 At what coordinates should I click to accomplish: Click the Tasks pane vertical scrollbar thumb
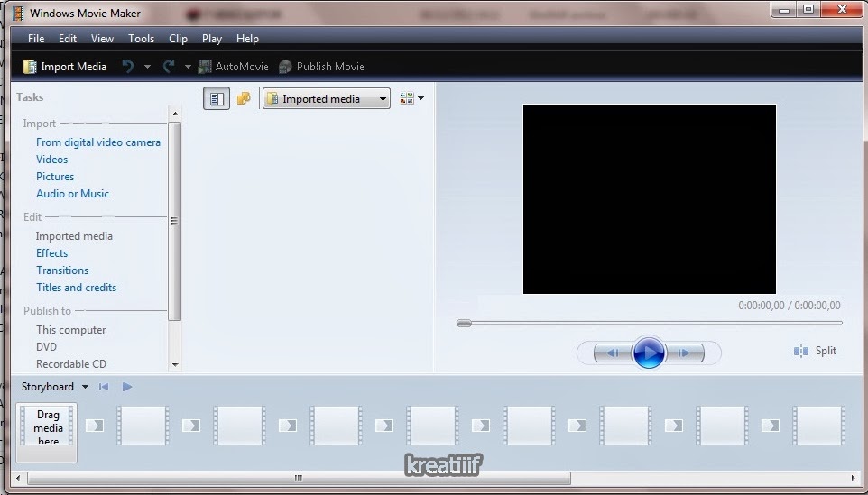click(x=174, y=221)
